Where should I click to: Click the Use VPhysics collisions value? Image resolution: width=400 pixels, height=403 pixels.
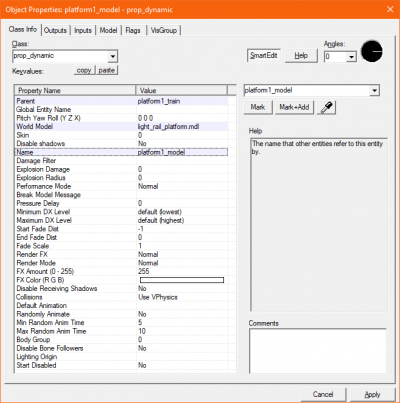158,297
